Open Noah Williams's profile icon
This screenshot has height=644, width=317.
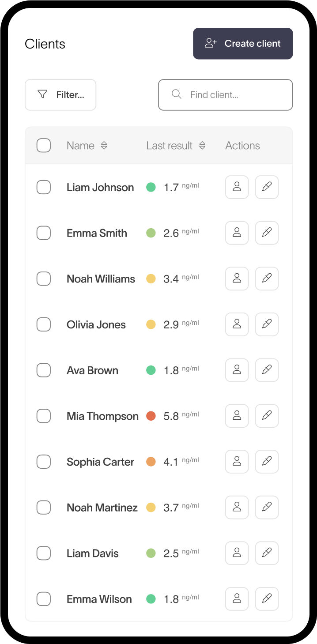(x=237, y=279)
